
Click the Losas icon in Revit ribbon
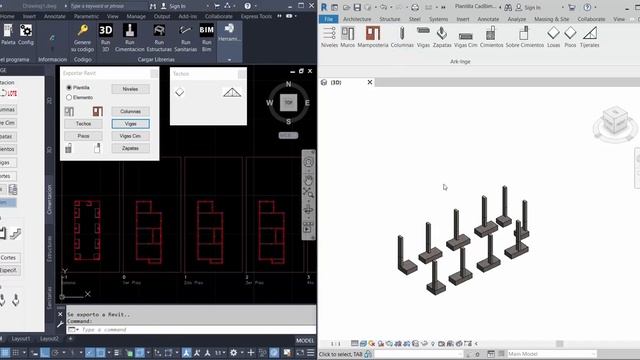553,32
